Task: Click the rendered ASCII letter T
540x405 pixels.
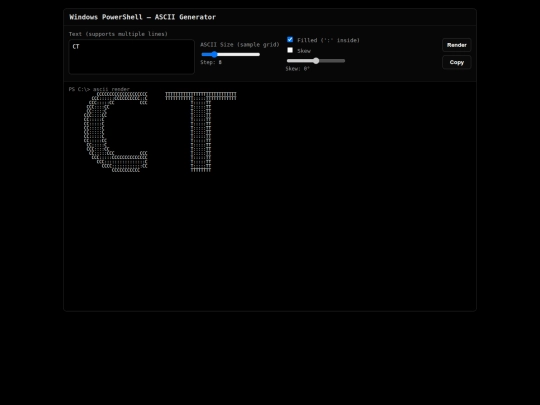Action: (201, 132)
